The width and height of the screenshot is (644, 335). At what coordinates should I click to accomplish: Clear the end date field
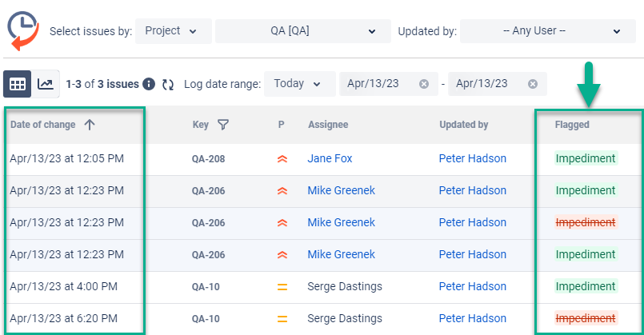(x=533, y=84)
